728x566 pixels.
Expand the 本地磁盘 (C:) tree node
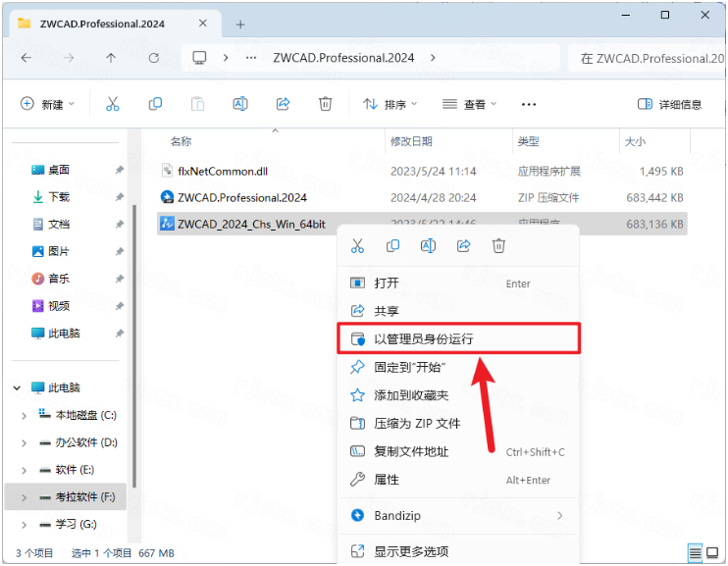(24, 416)
